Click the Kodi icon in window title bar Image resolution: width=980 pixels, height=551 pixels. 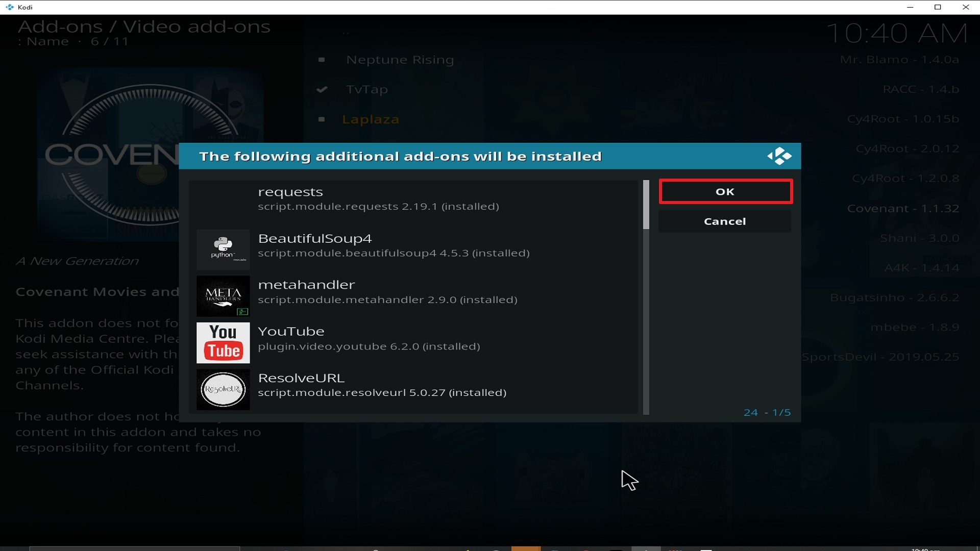(10, 7)
